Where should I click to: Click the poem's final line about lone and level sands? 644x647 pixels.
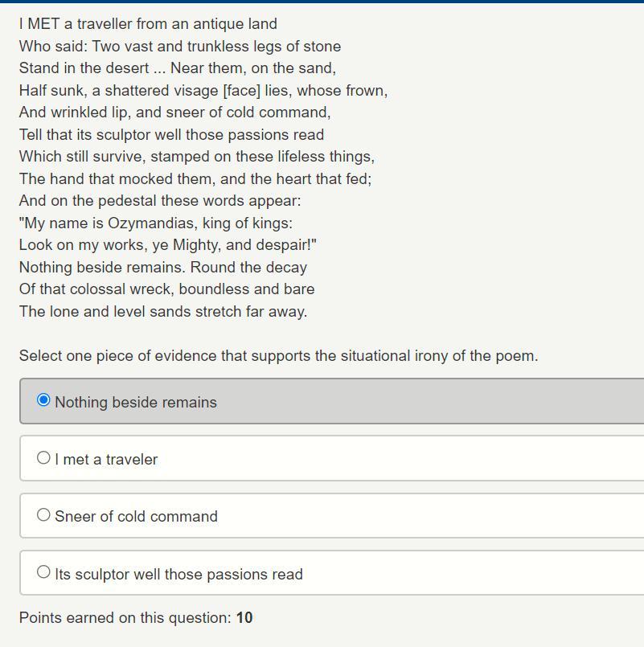coord(163,312)
